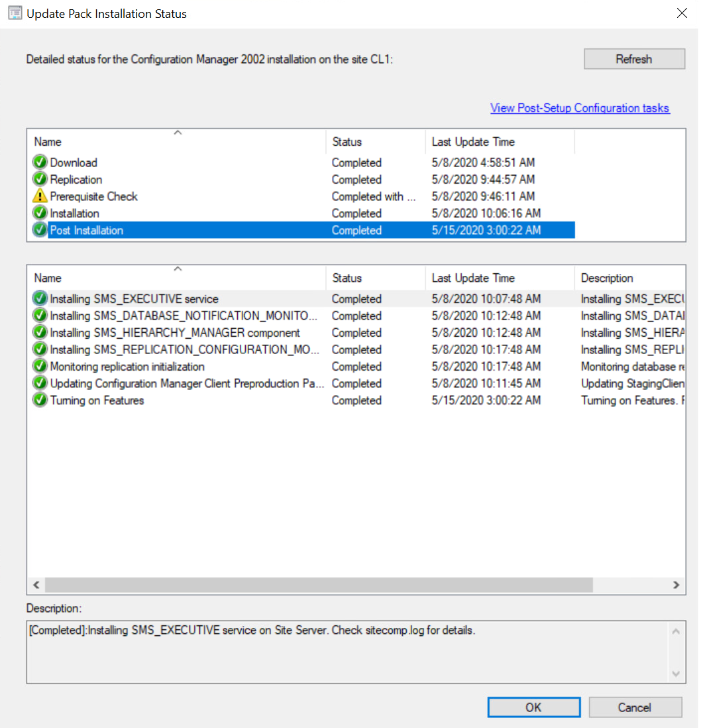Viewport: 701px width, 728px height.
Task: Click the 5/8/2020 10:07:48 AM time cell
Action: click(x=486, y=298)
